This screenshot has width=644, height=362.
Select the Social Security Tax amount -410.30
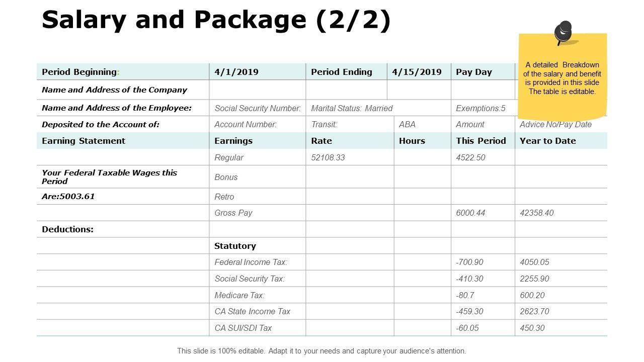click(x=469, y=279)
